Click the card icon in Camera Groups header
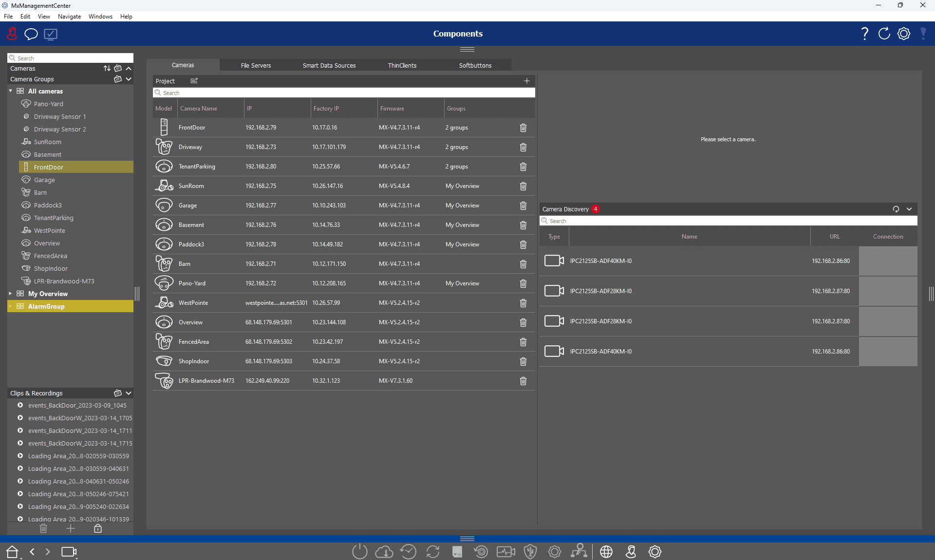 coord(118,79)
